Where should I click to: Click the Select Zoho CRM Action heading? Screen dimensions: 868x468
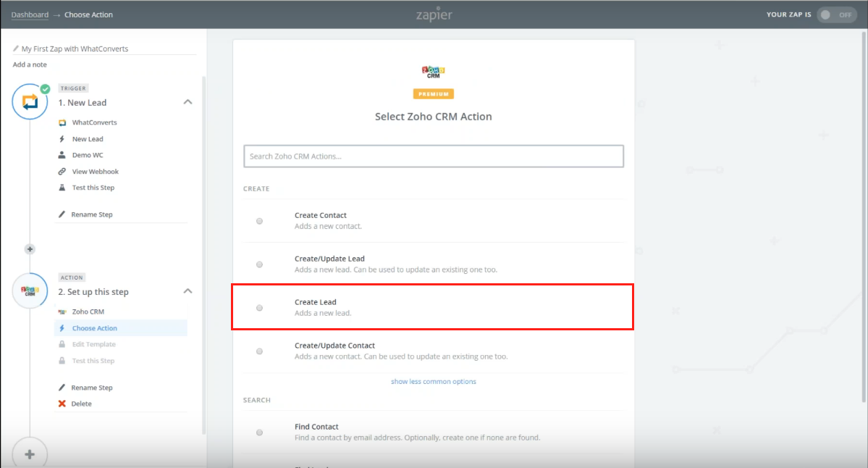(x=434, y=117)
